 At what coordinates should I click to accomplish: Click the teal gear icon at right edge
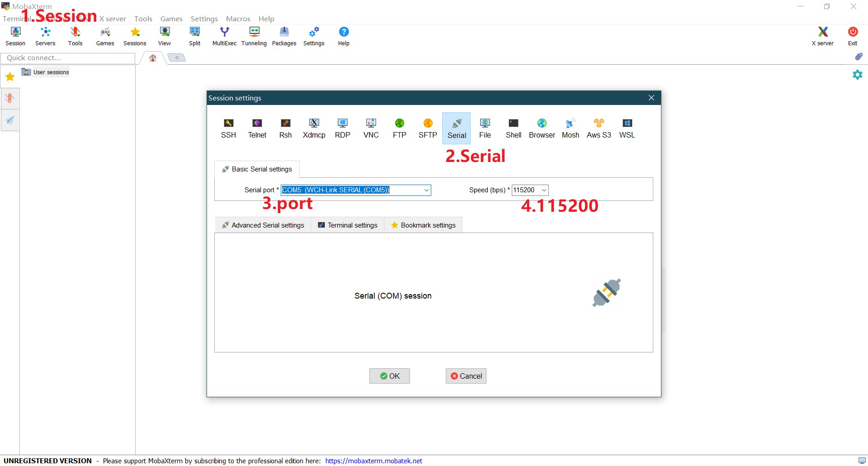coord(857,75)
